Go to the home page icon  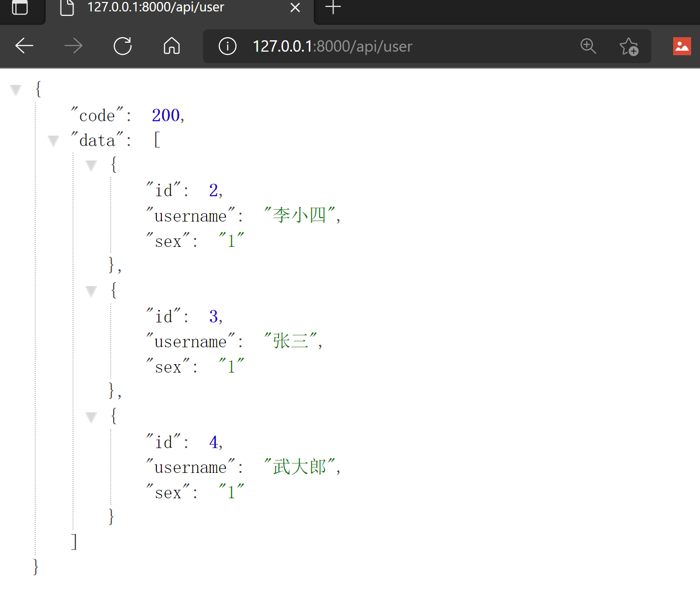coord(172,46)
